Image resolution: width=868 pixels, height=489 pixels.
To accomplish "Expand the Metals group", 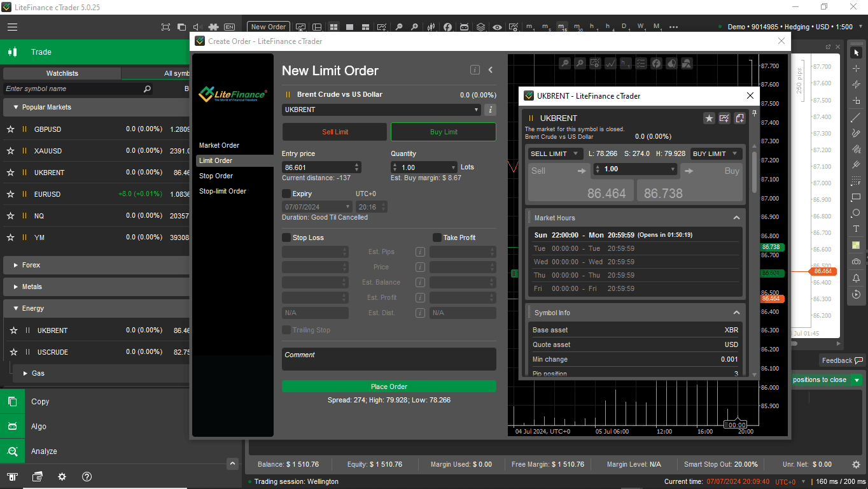I will pyautogui.click(x=15, y=287).
